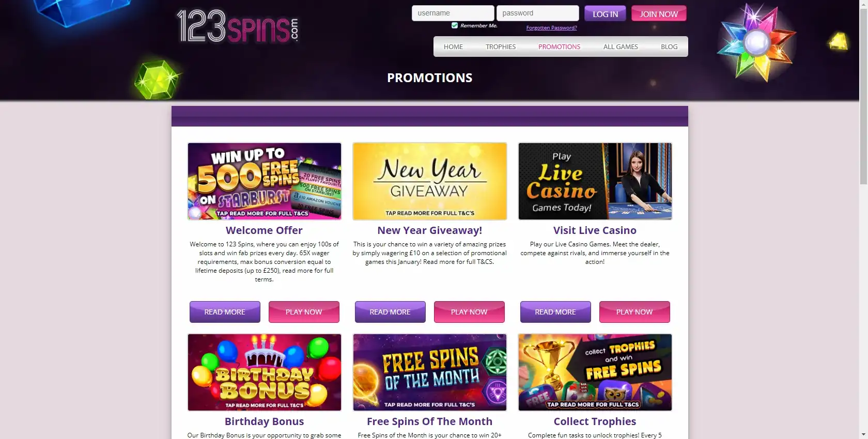
Task: Open the Birthday Bonus banner image
Action: 265,372
